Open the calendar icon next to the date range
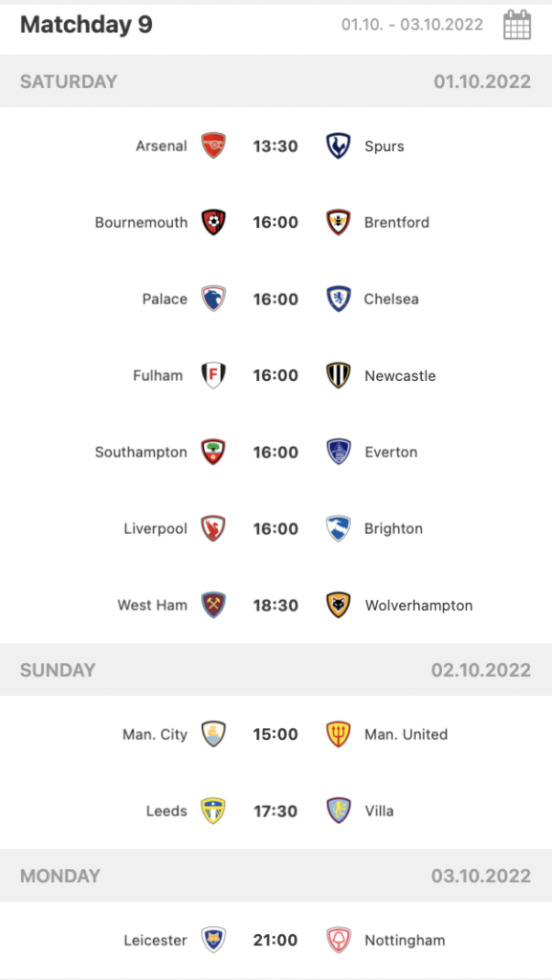The width and height of the screenshot is (552, 980). (517, 25)
